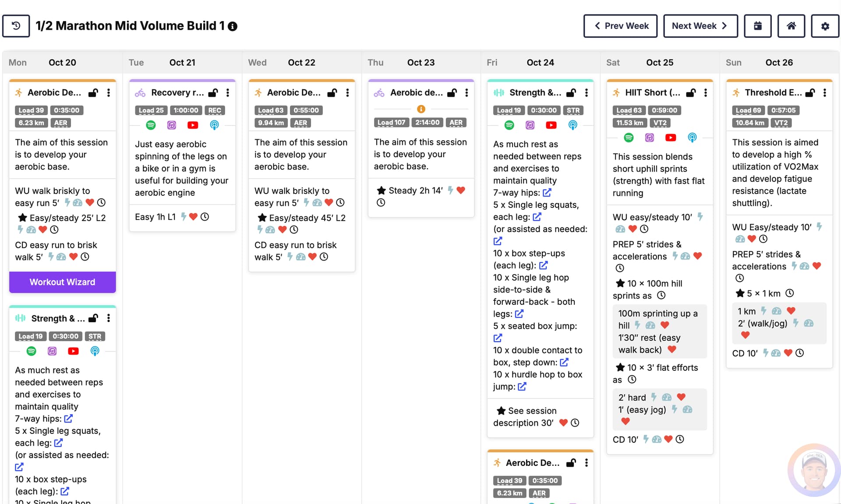
Task: Open options menu on Thursday Aerobic ride
Action: tap(466, 93)
